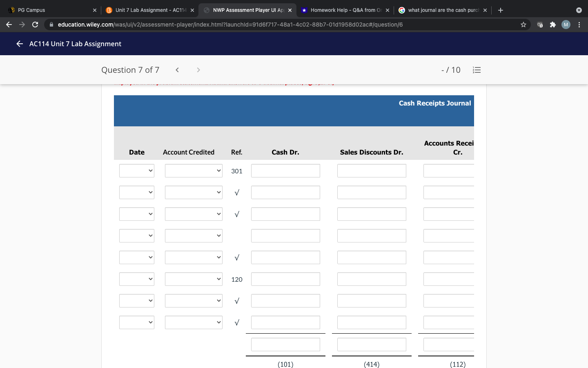
Task: Switch to the Homework Help tab
Action: coord(345,10)
